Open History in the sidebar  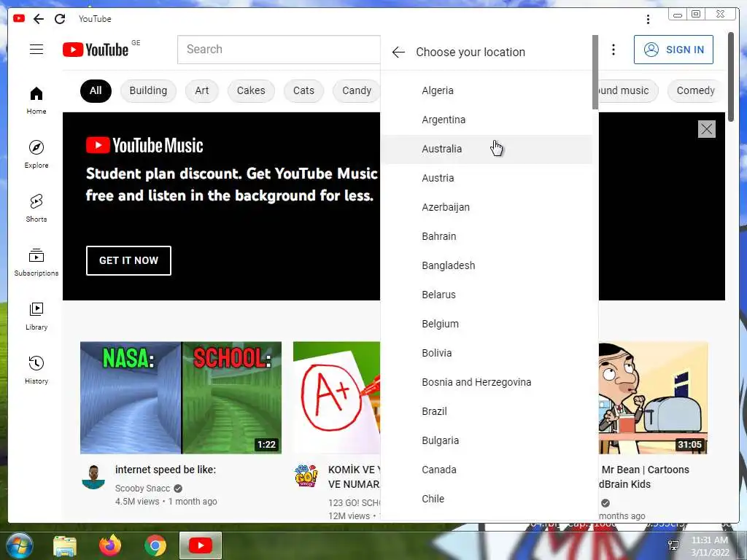(36, 370)
